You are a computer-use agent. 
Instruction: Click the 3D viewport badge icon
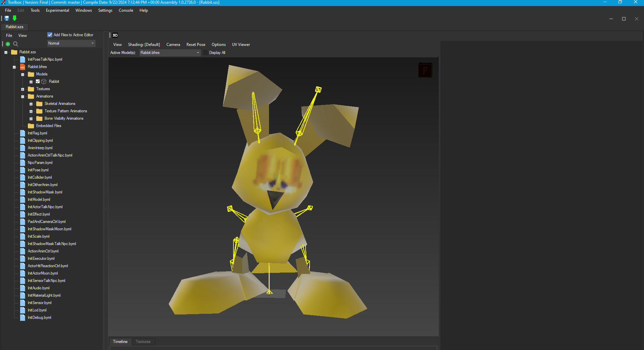(x=115, y=35)
